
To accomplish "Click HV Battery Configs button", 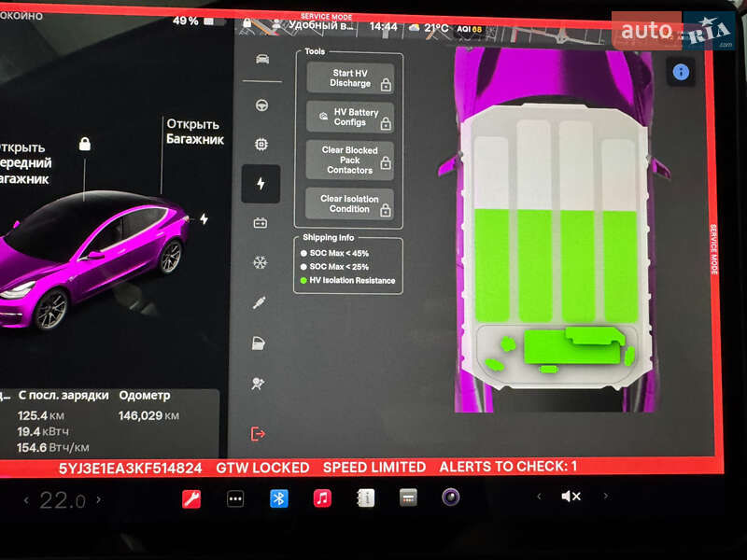I will (x=350, y=118).
